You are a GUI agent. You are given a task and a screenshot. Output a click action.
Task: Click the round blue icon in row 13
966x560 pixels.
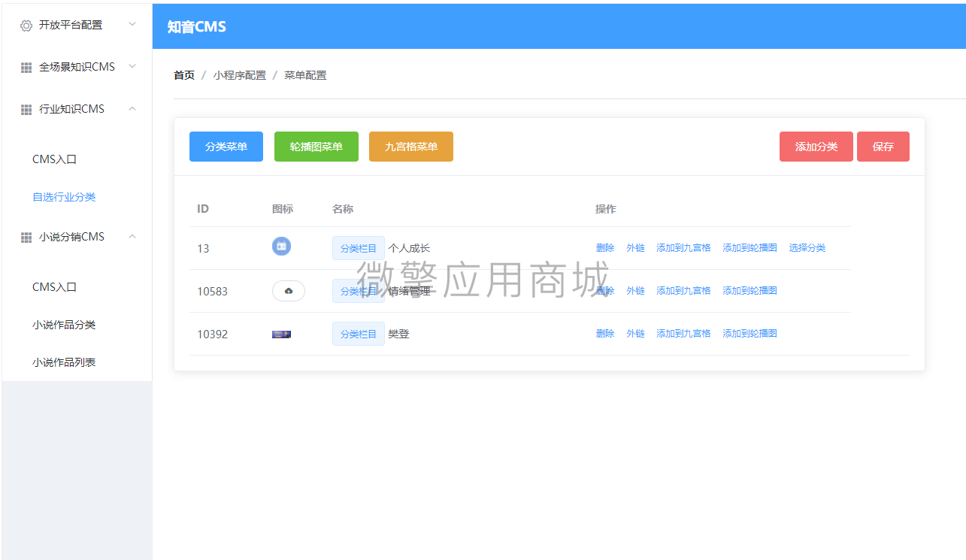click(281, 246)
